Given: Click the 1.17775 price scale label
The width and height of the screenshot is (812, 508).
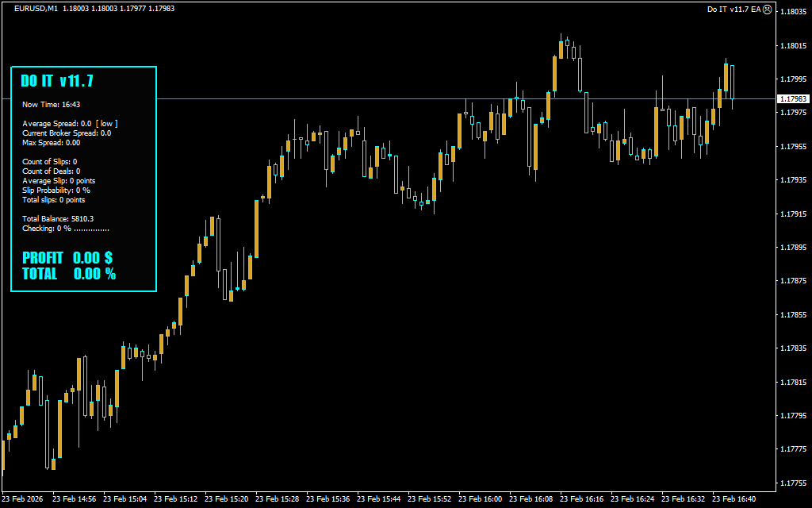Looking at the screenshot, I should [x=795, y=449].
